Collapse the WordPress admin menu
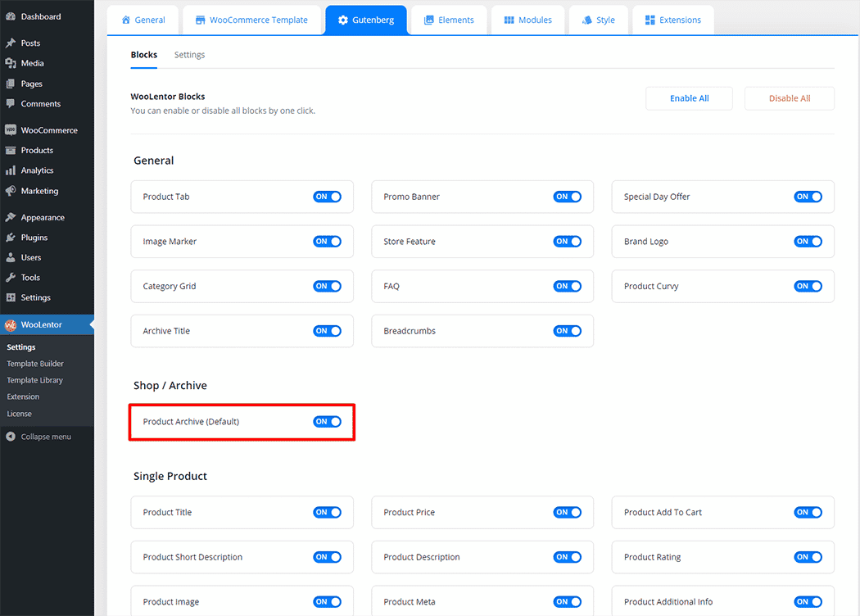This screenshot has height=616, width=860. pyautogui.click(x=38, y=437)
